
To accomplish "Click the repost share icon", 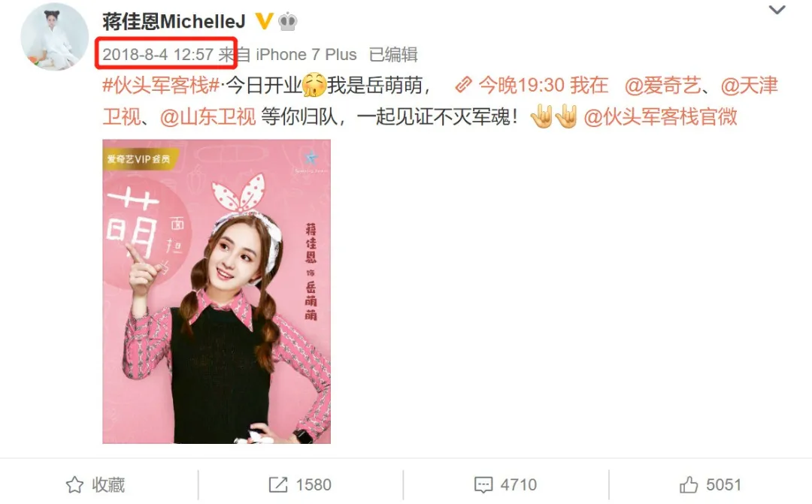I will point(278,485).
